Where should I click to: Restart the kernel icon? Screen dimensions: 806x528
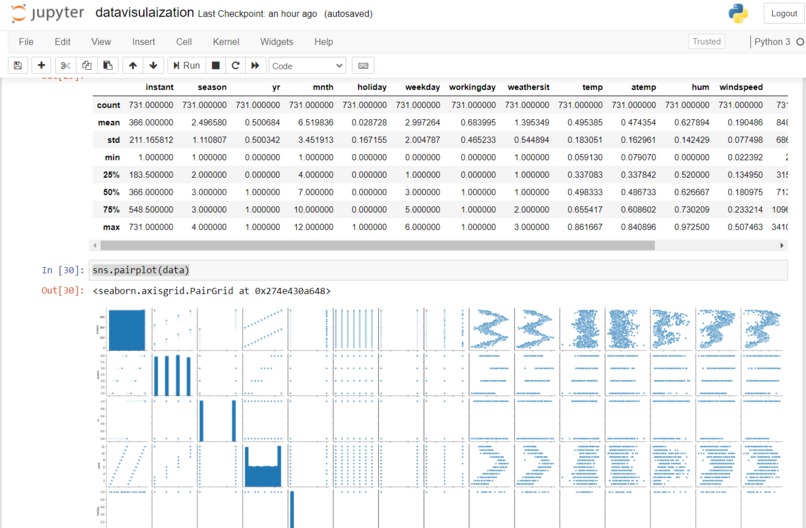point(235,66)
